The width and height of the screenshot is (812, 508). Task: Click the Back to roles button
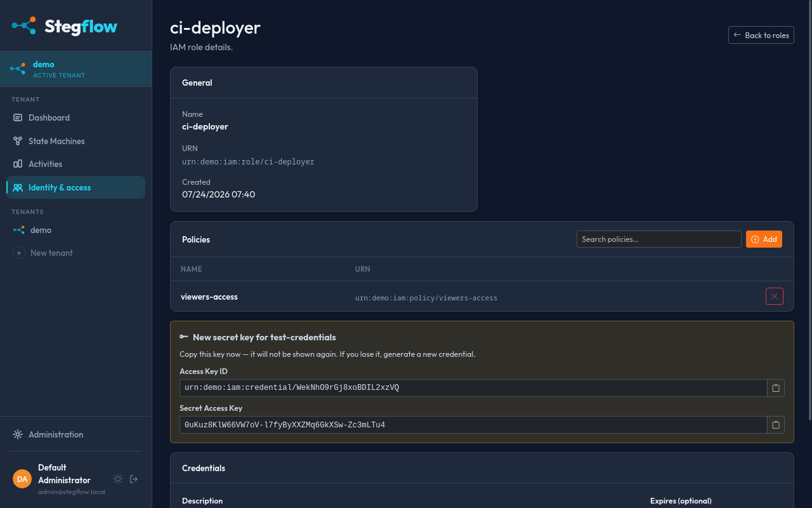click(761, 35)
